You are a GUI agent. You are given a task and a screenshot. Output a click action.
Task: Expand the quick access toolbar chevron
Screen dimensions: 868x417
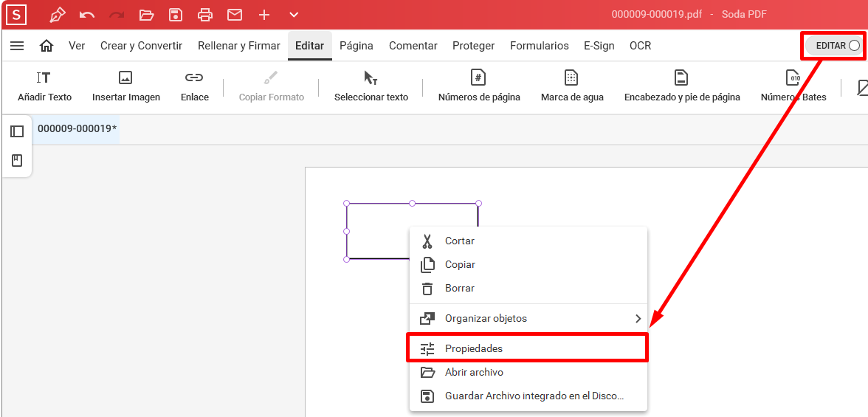[294, 15]
